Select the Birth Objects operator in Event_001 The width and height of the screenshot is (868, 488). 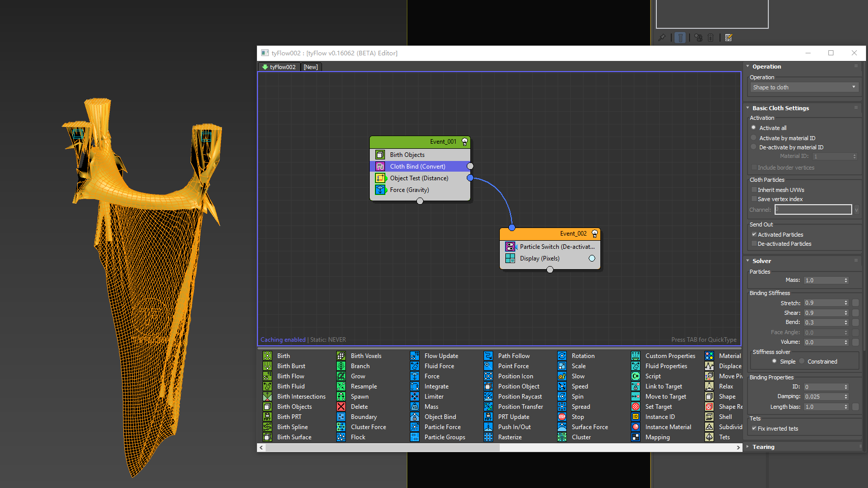[420, 155]
